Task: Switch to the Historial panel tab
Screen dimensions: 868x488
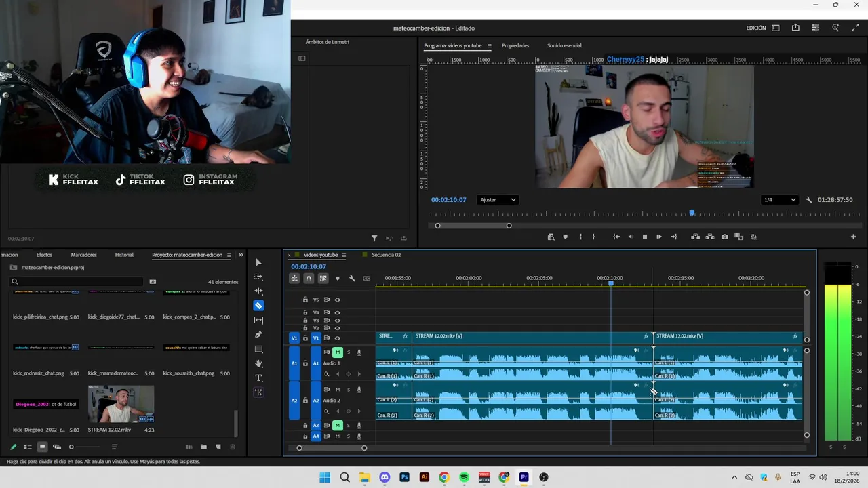Action: (x=124, y=255)
